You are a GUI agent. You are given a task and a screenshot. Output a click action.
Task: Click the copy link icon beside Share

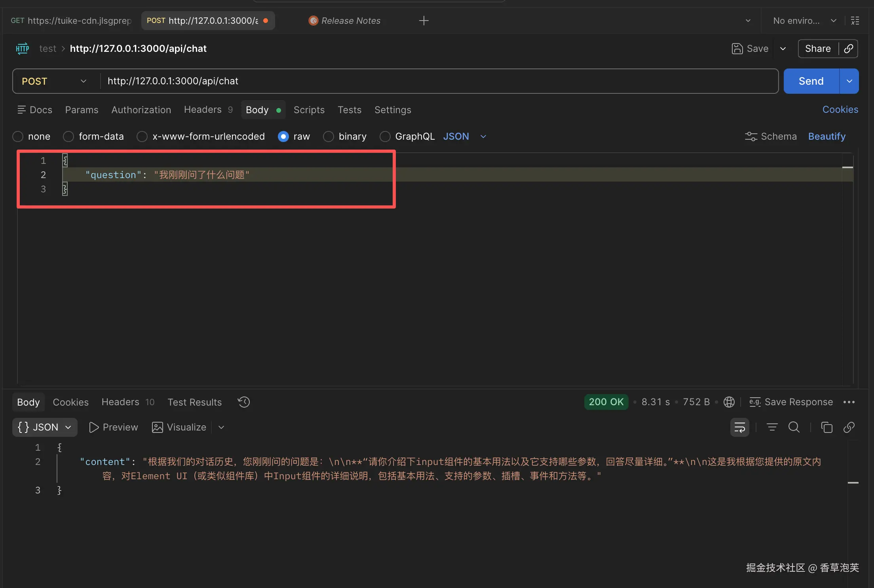[x=848, y=49]
